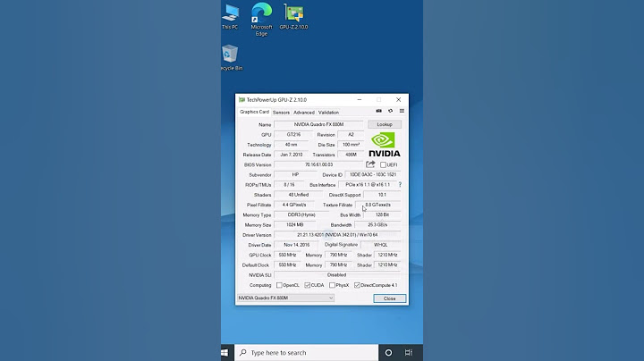Click the Bandwidth value 25.3 GB/s

tap(377, 225)
